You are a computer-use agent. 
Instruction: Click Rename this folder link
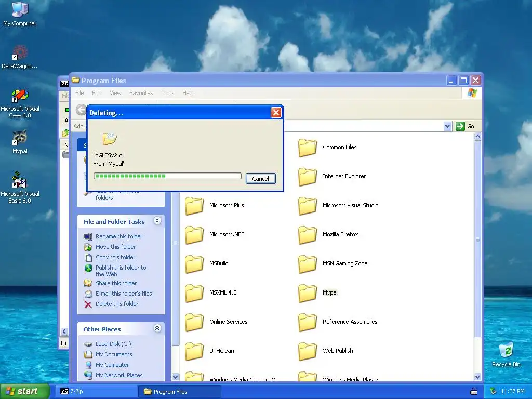coord(119,236)
